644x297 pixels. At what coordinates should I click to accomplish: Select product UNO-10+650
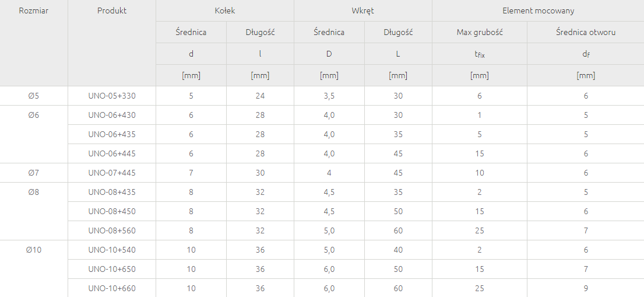coord(112,269)
